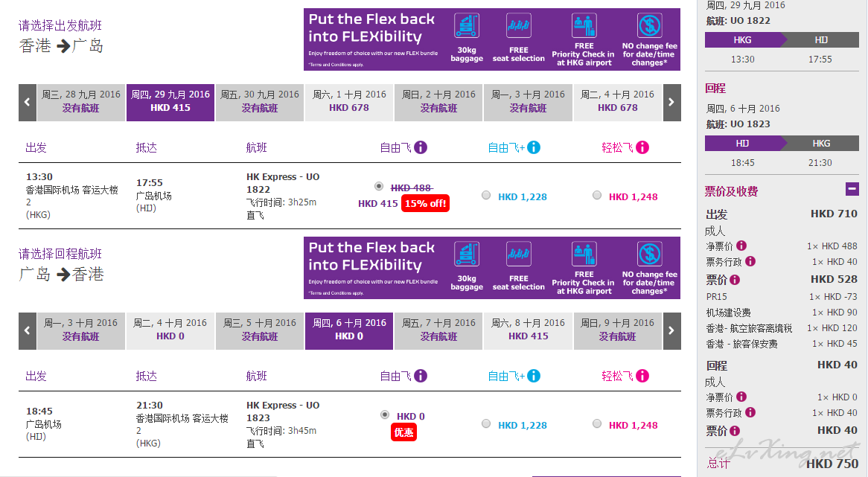Click the top FLEXibility promotional banner
868x477 pixels.
[491, 39]
